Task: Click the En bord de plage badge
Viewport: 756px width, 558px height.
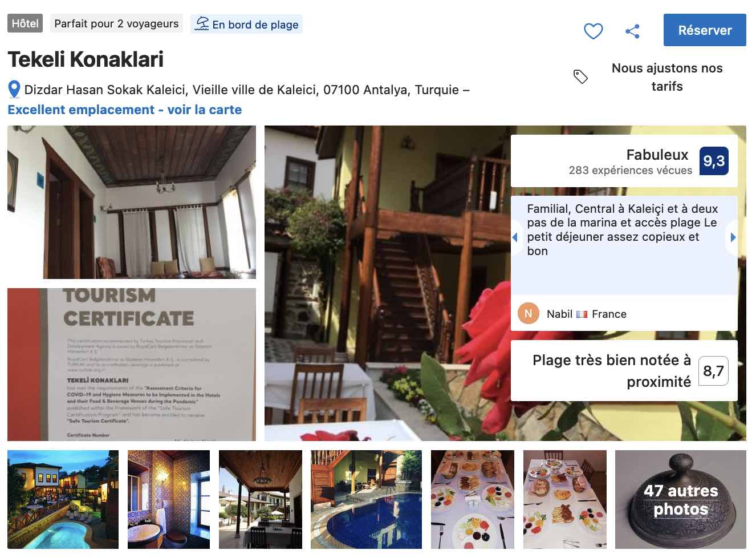Action: click(x=246, y=24)
